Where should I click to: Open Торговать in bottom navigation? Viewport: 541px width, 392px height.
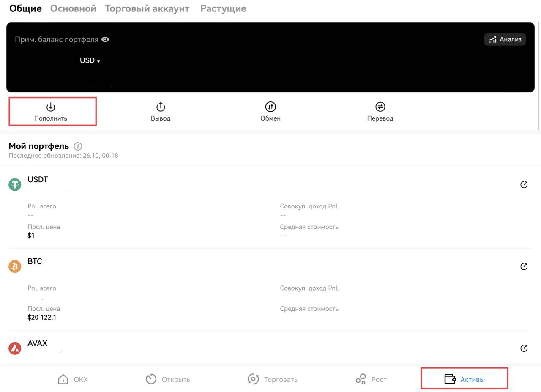coord(273,379)
